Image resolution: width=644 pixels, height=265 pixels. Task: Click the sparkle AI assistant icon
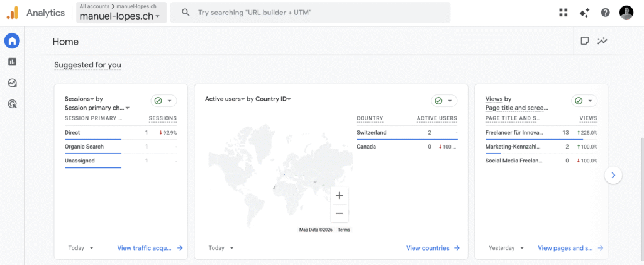[584, 13]
